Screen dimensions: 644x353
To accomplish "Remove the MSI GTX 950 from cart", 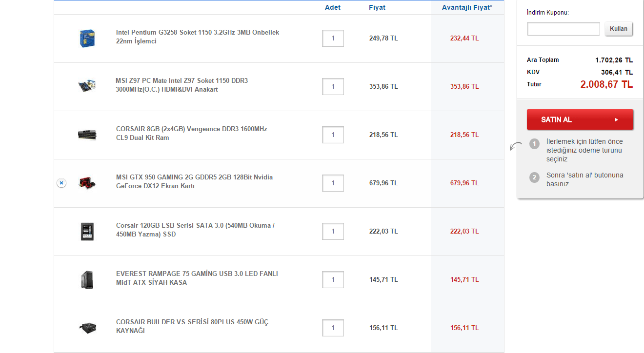I will 61,183.
